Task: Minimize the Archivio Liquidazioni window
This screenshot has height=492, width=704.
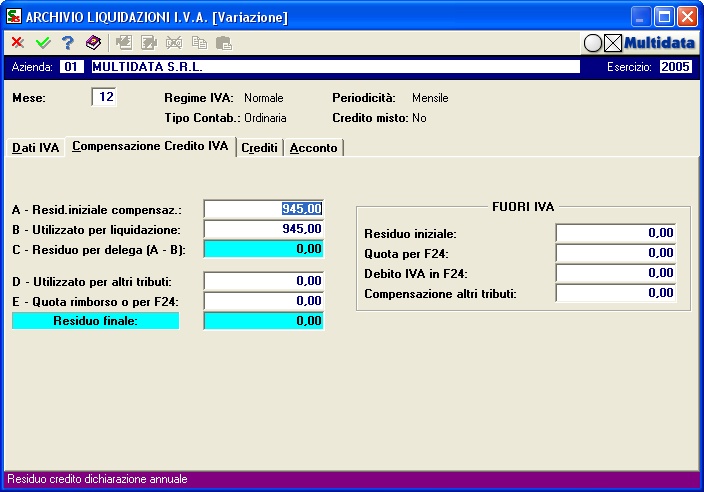Action: point(641,17)
